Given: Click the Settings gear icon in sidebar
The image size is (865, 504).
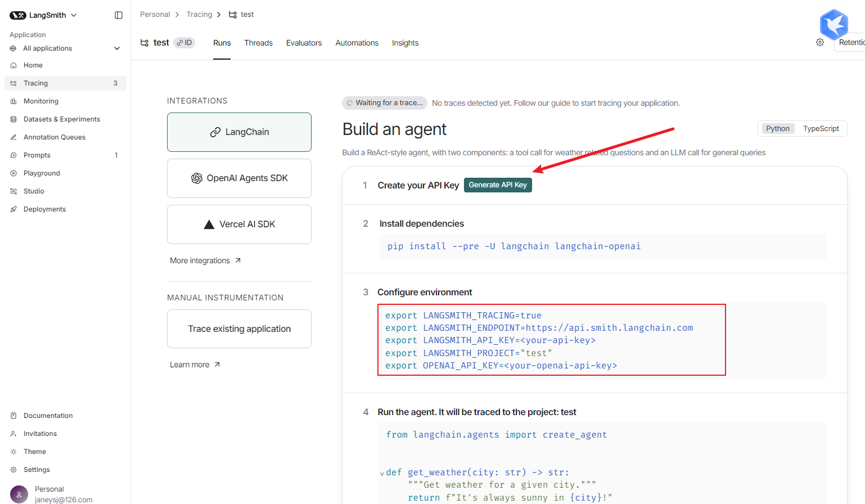Looking at the screenshot, I should (x=13, y=470).
